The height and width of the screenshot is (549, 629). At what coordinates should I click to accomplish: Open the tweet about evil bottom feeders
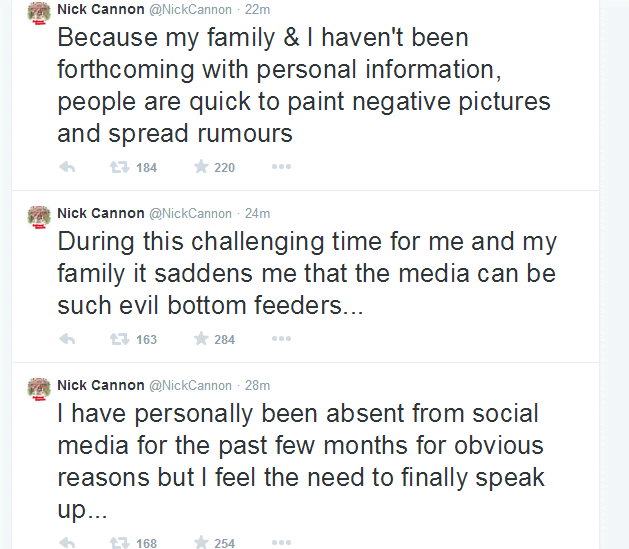coord(300,273)
